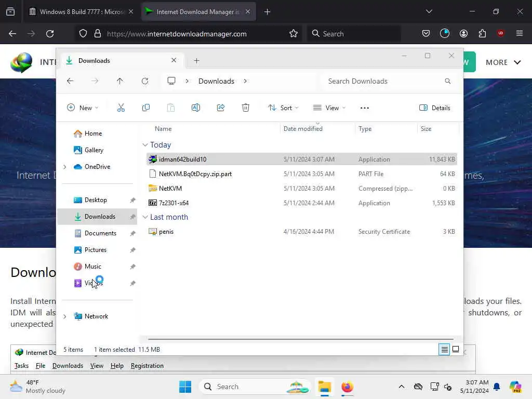The width and height of the screenshot is (532, 399).
Task: Sort by Date modified column header
Action: point(303,129)
